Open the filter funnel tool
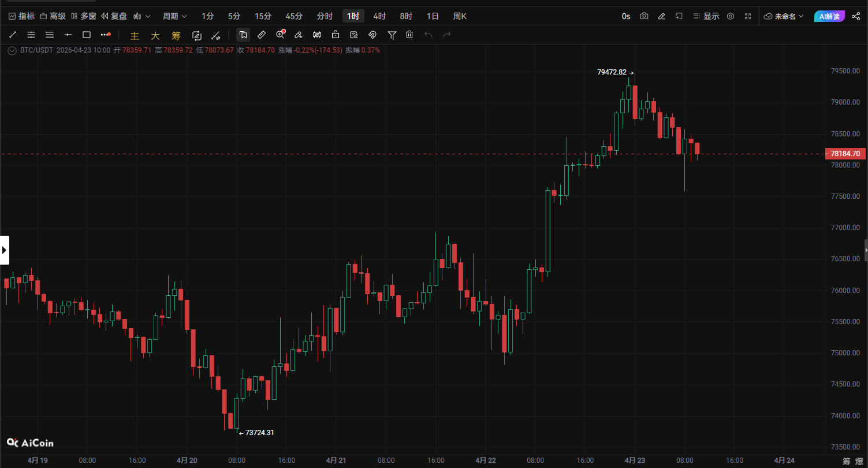The image size is (868, 468). click(x=392, y=35)
